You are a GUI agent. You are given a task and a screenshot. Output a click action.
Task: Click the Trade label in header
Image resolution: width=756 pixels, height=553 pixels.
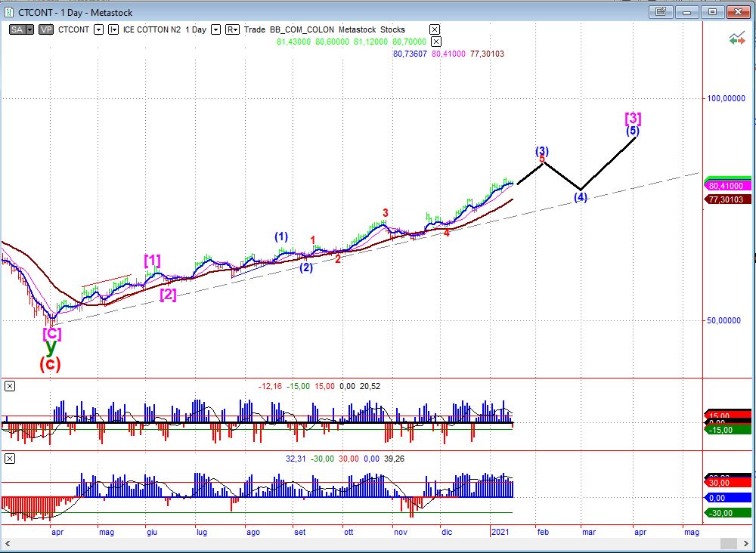pos(255,29)
